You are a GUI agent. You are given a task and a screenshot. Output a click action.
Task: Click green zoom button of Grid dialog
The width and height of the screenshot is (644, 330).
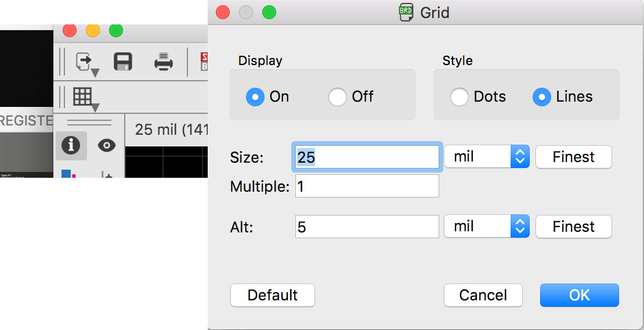click(x=269, y=12)
